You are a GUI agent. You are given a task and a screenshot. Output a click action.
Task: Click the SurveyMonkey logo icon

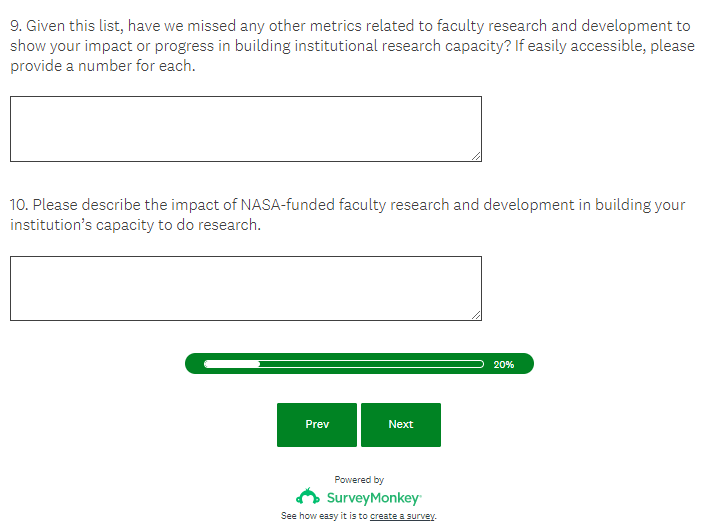pos(308,497)
